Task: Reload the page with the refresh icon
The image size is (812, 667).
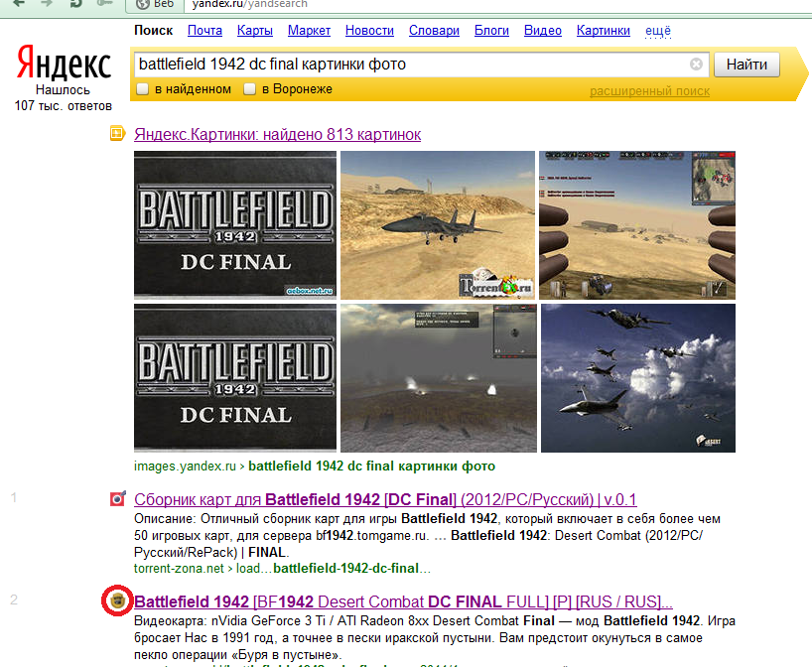Action: pyautogui.click(x=76, y=5)
